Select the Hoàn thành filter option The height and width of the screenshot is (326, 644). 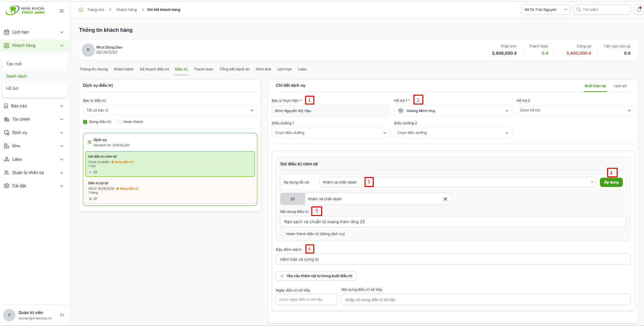tap(130, 122)
